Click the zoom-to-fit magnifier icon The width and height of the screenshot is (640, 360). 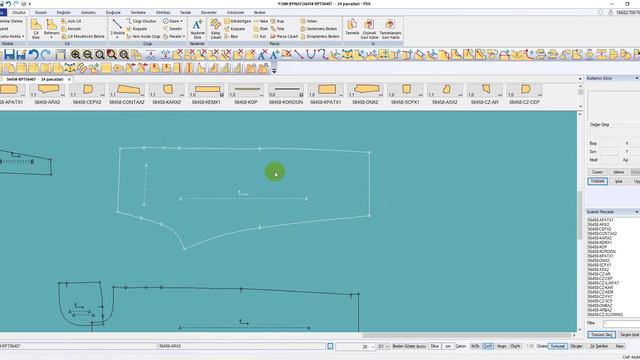click(x=100, y=54)
